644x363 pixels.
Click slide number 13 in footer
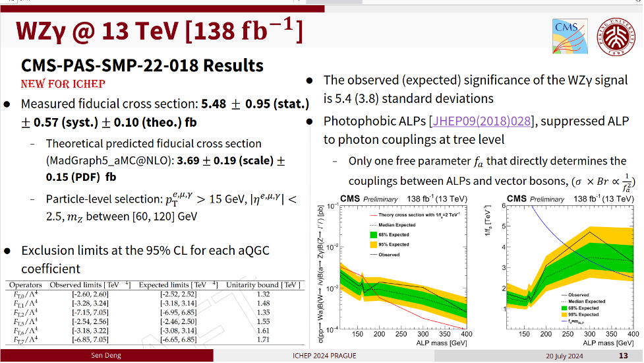point(622,356)
